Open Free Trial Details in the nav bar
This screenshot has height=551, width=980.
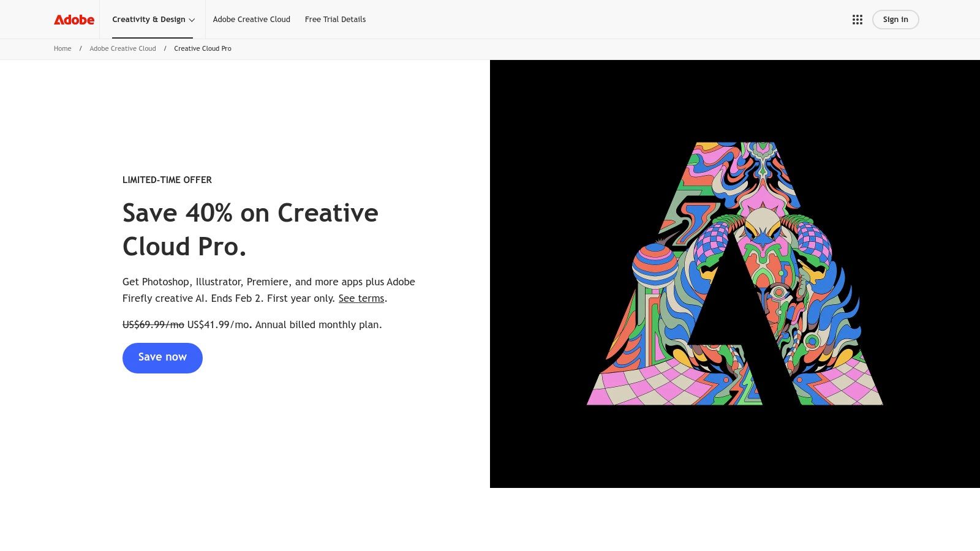(x=335, y=20)
